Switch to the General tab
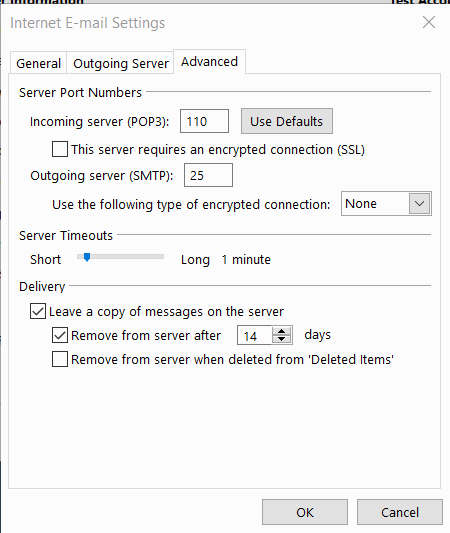The height and width of the screenshot is (533, 450). (38, 63)
